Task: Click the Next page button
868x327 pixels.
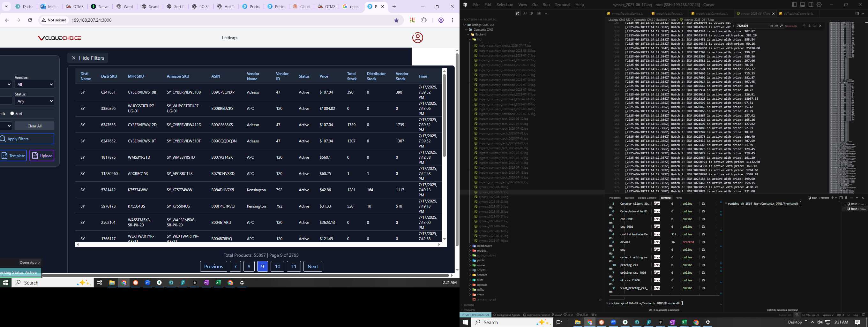Action: pyautogui.click(x=313, y=266)
